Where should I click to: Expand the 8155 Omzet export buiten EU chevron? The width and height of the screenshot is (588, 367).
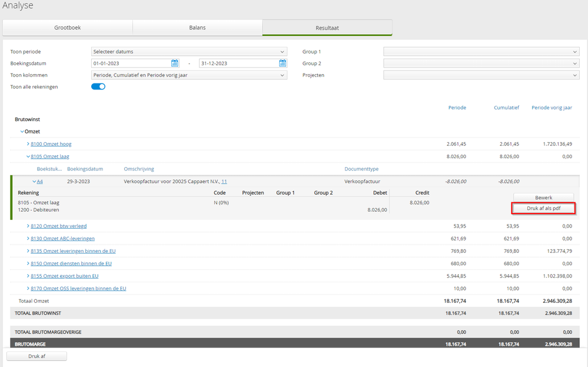click(x=28, y=276)
